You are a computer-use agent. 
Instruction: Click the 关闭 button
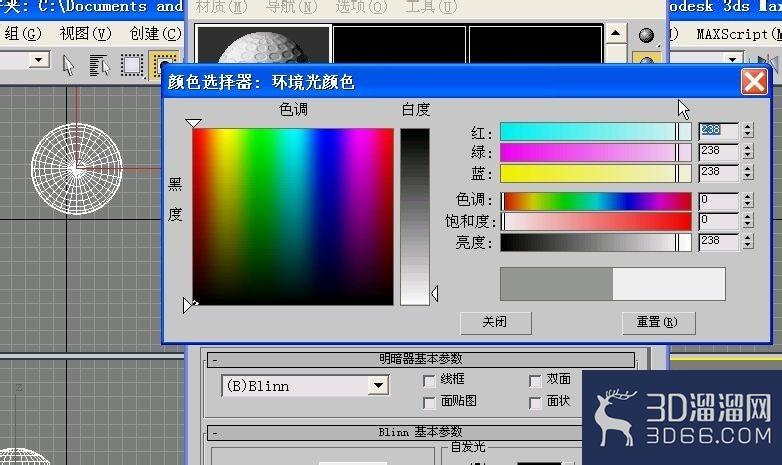tap(495, 322)
